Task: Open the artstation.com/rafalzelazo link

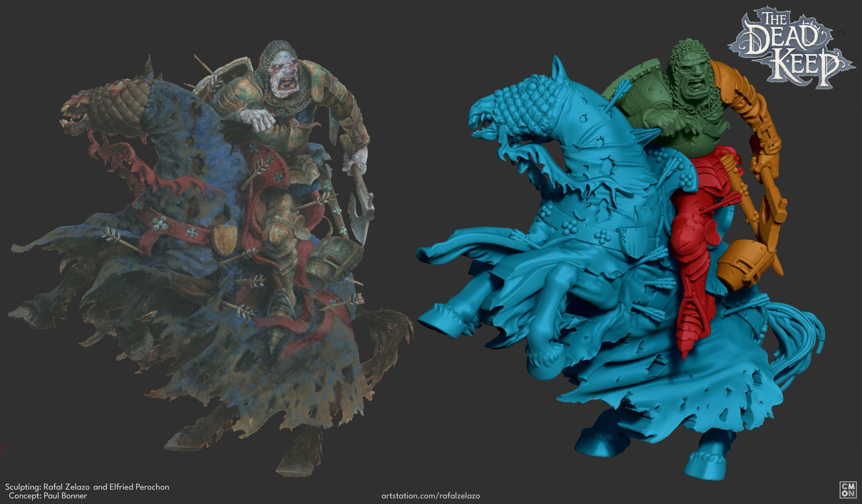Action: 431,495
